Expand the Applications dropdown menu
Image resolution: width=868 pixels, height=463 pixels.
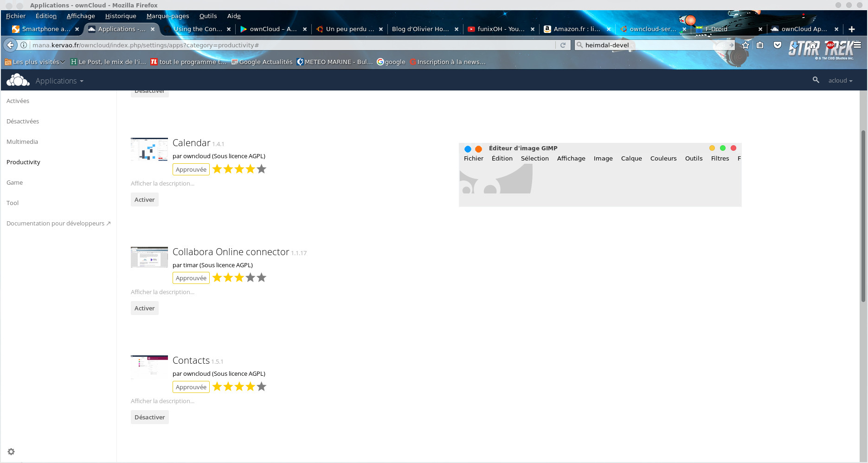pos(59,81)
